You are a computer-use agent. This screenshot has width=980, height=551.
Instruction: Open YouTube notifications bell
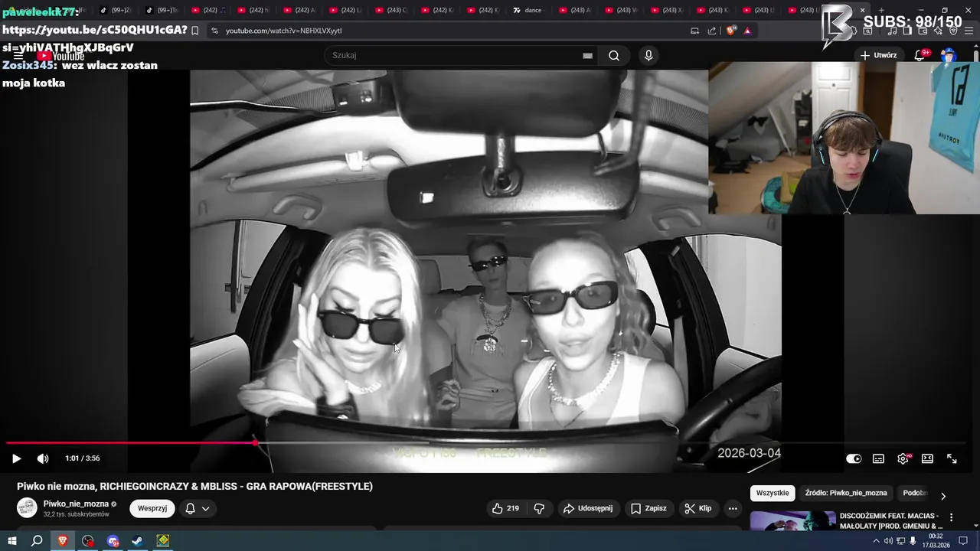click(920, 55)
